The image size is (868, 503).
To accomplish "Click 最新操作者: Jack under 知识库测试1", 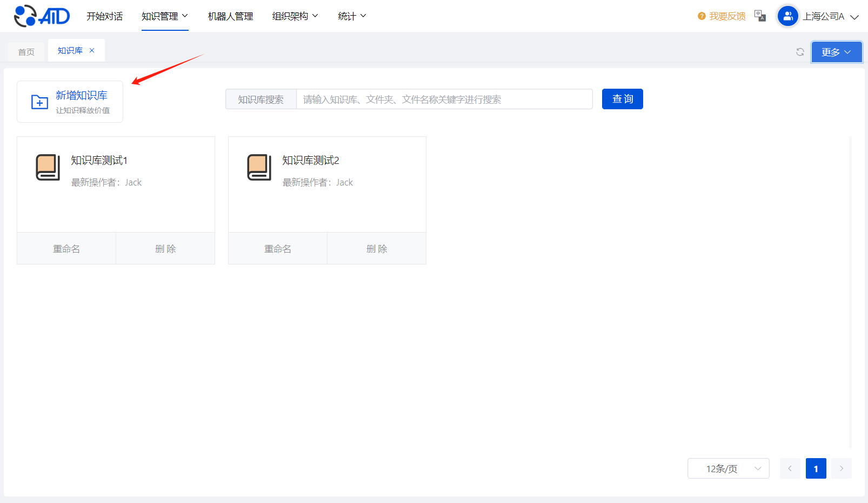I will (106, 182).
